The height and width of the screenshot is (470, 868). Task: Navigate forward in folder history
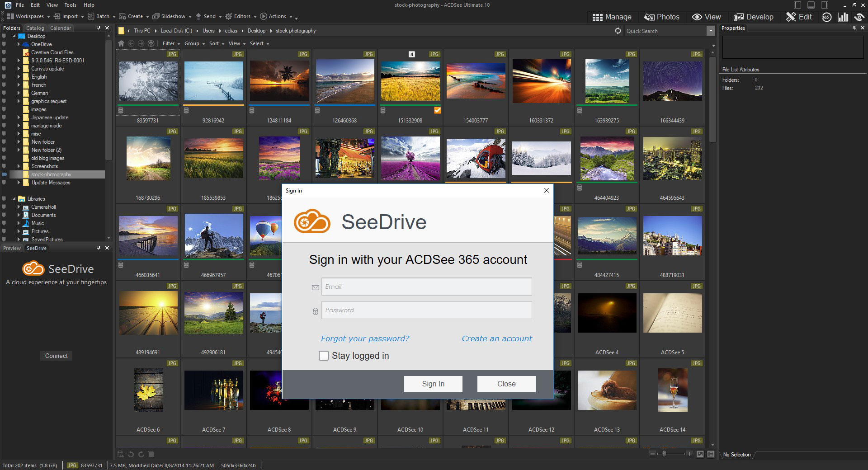[x=141, y=43]
